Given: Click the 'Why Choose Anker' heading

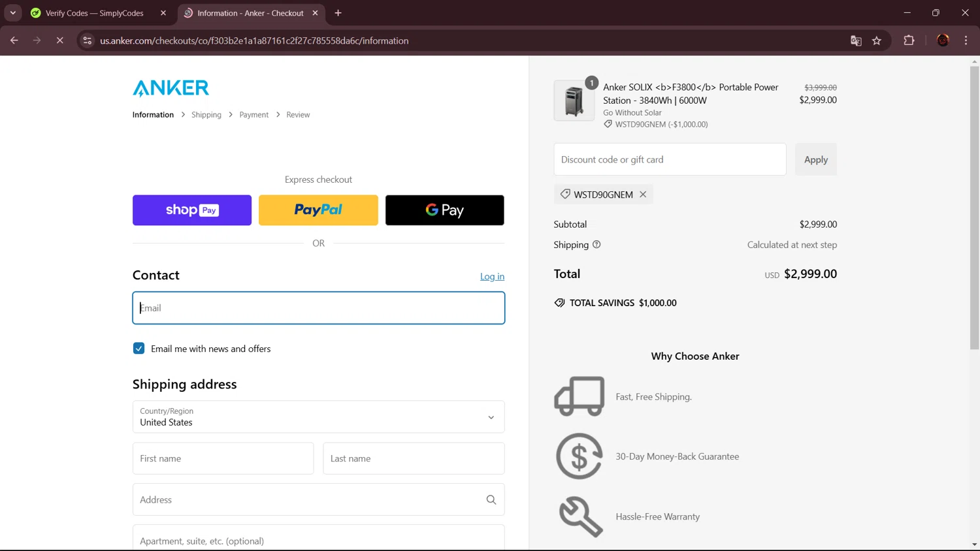Looking at the screenshot, I should point(695,356).
